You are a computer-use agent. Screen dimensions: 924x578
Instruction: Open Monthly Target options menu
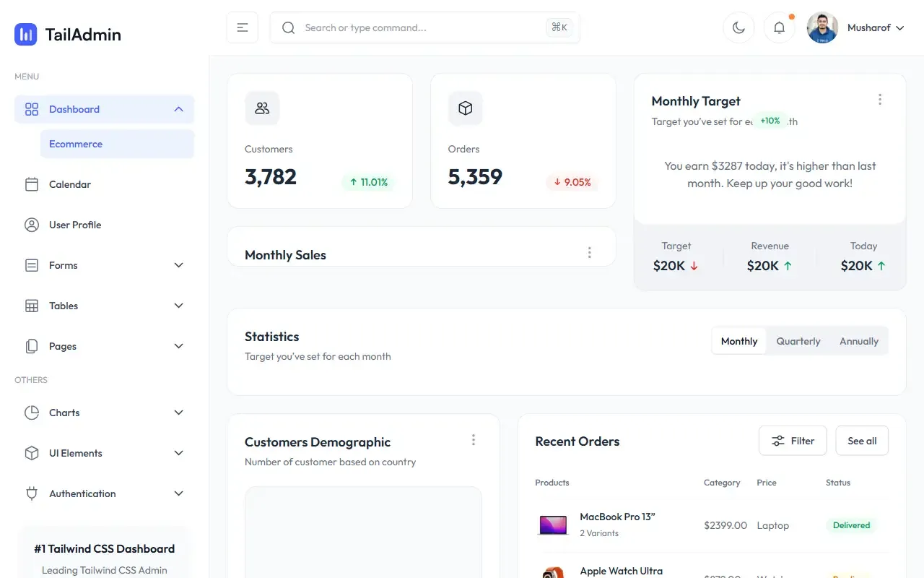(x=880, y=100)
